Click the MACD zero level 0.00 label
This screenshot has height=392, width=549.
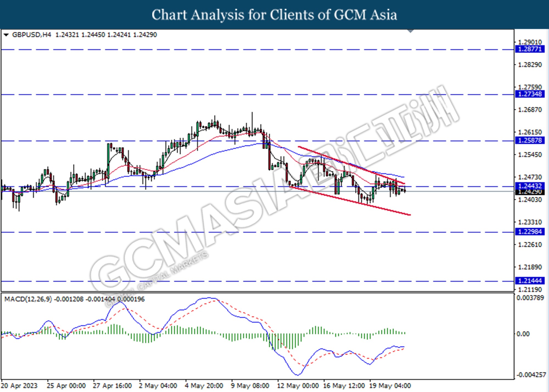(523, 334)
